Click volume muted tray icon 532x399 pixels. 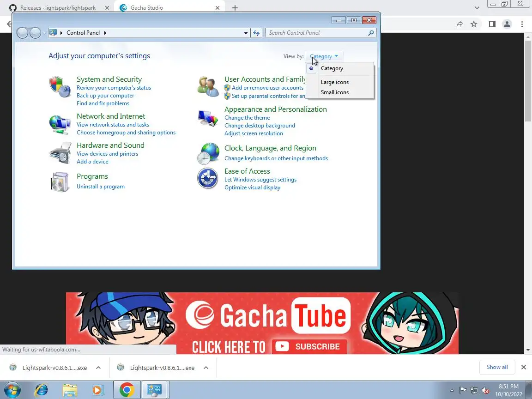tap(485, 391)
